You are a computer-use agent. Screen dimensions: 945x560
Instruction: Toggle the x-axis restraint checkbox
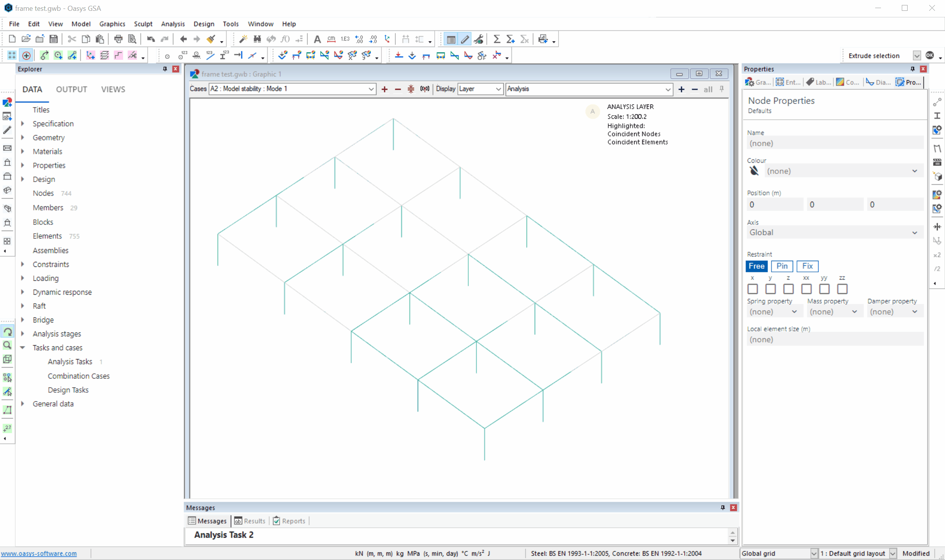tap(753, 288)
